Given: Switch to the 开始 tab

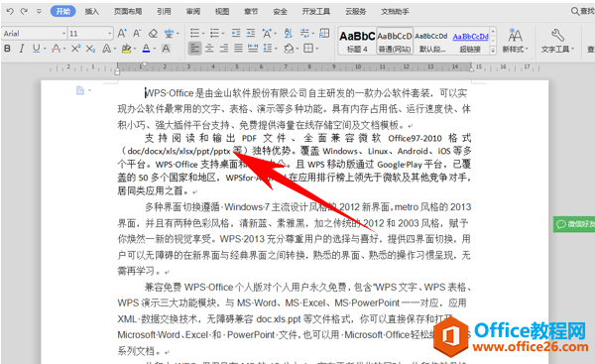Looking at the screenshot, I should pyautogui.click(x=63, y=11).
